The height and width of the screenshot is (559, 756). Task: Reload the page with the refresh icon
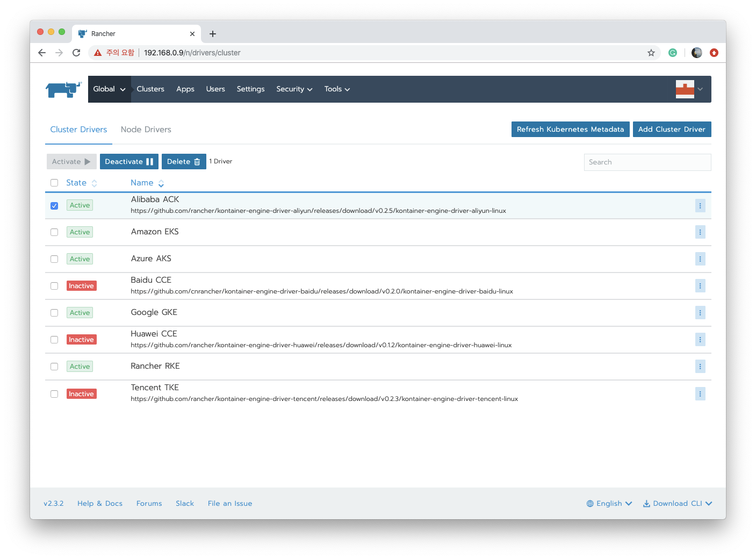tap(76, 53)
